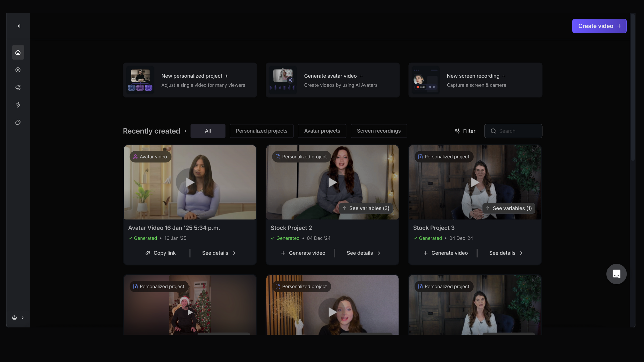Play the Avatar Video 16 Jan thumbnail

(x=189, y=182)
